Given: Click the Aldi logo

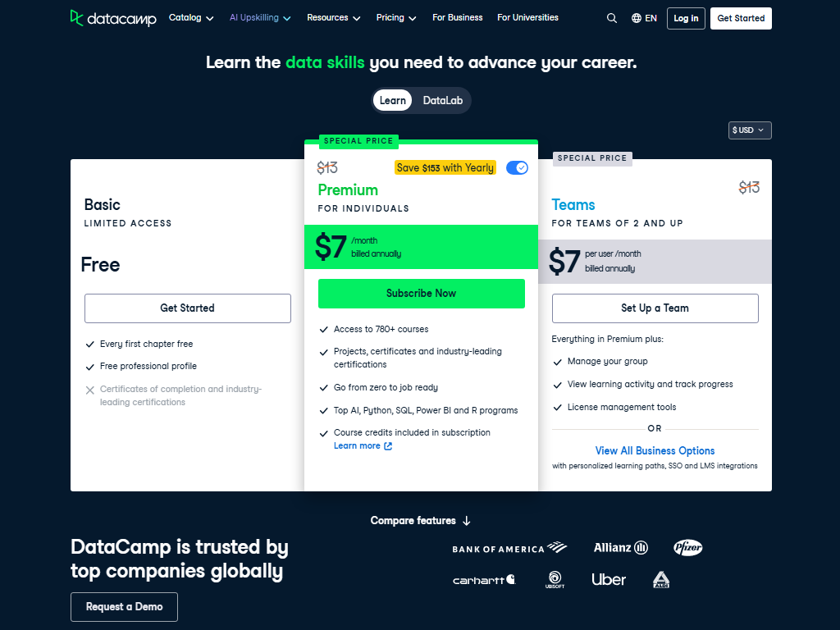Looking at the screenshot, I should [661, 580].
